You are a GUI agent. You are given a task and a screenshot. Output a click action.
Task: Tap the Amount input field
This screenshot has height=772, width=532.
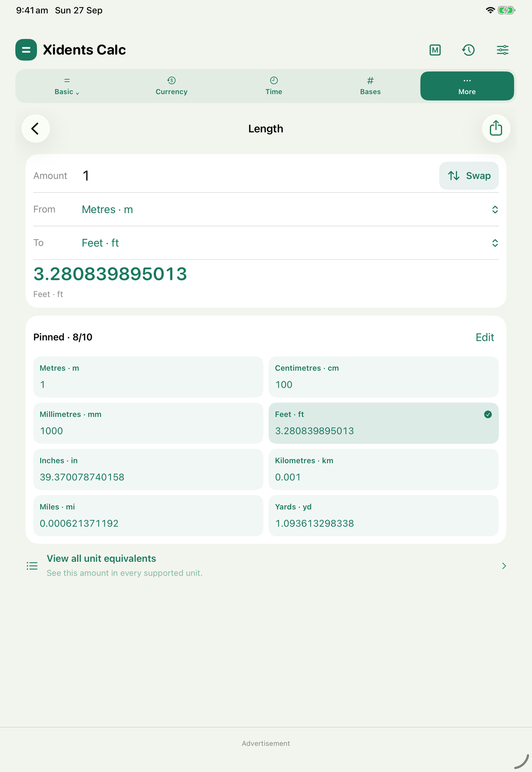257,176
